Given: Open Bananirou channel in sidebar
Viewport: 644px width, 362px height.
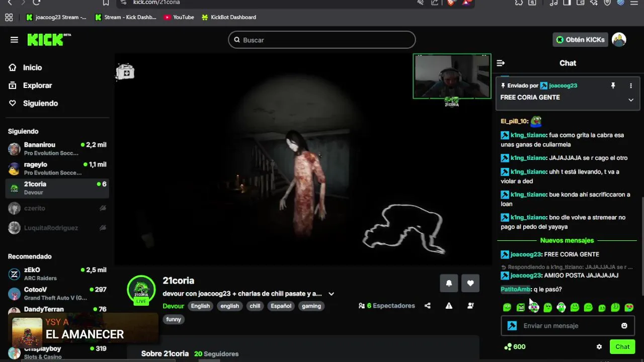Looking at the screenshot, I should (x=57, y=148).
